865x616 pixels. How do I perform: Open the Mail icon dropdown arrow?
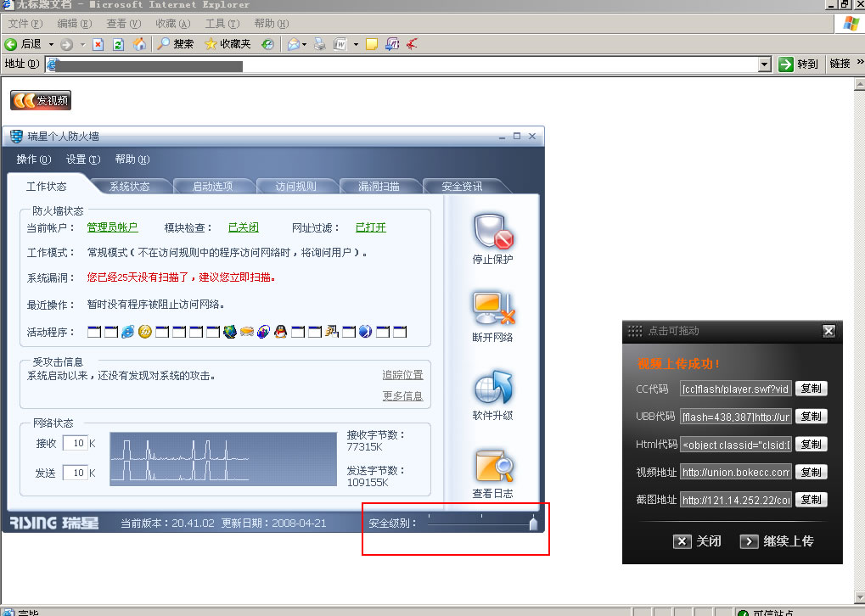[x=304, y=44]
